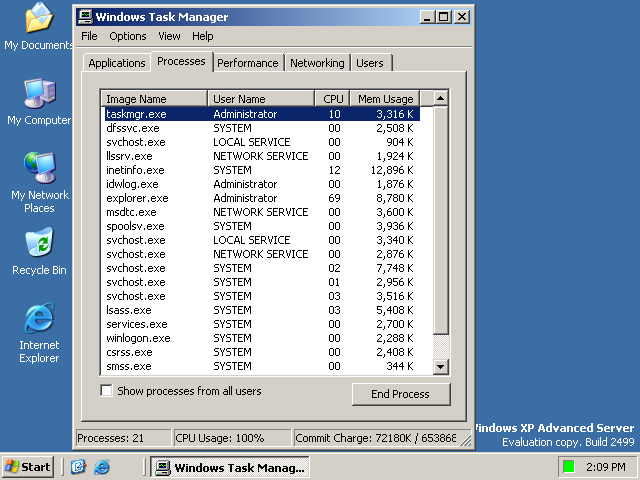Open the Options menu
This screenshot has width=640, height=480.
pyautogui.click(x=128, y=36)
